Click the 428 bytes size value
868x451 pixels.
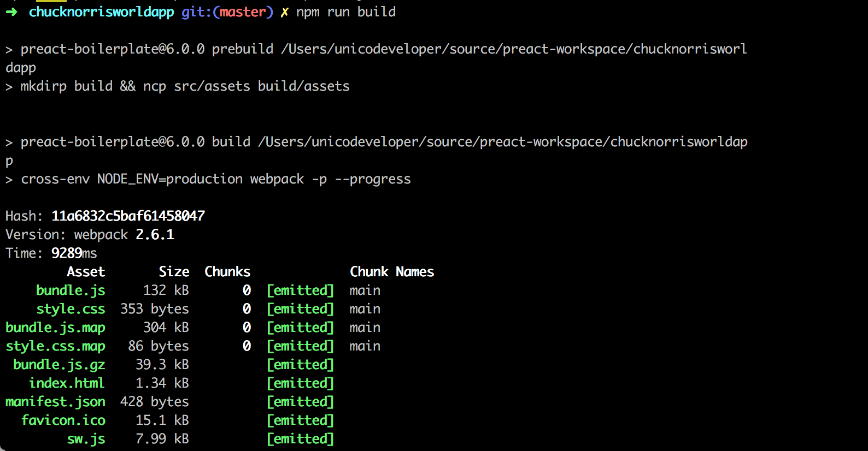pos(155,402)
